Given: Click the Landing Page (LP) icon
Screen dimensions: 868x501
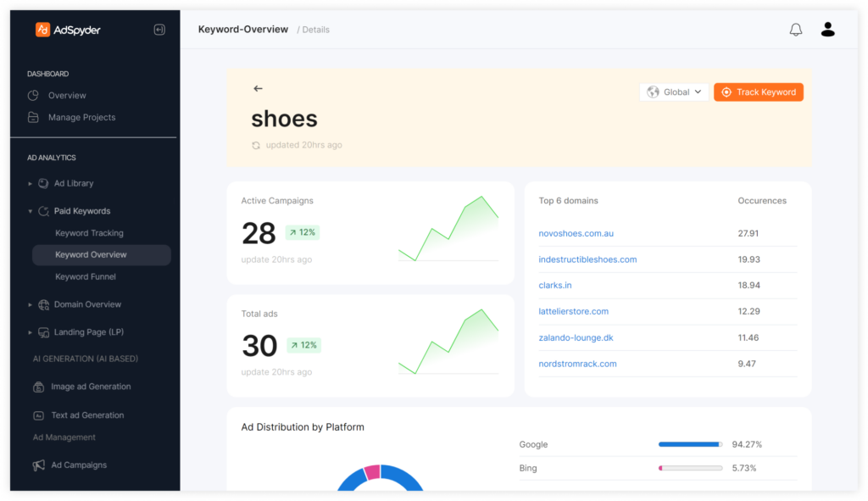Looking at the screenshot, I should pyautogui.click(x=43, y=332).
